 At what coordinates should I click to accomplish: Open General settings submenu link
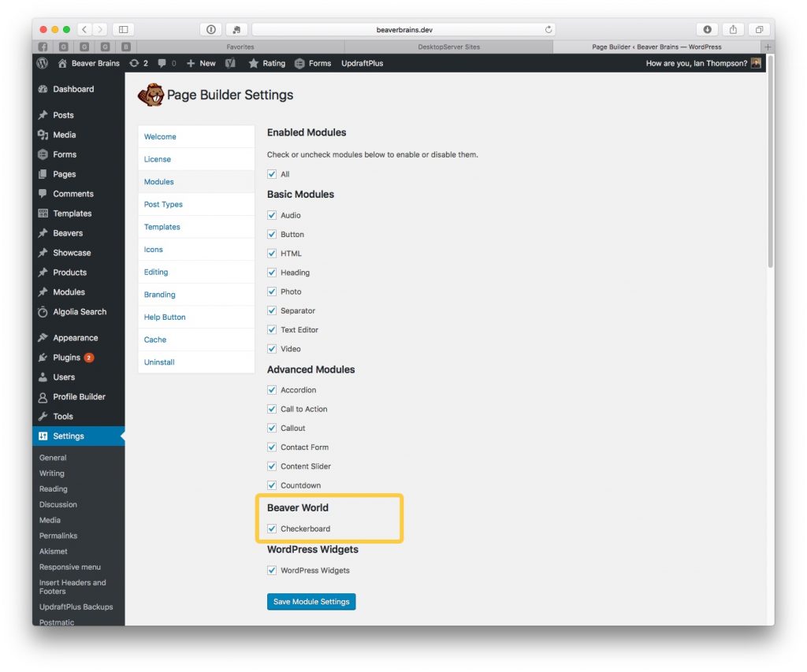[53, 458]
